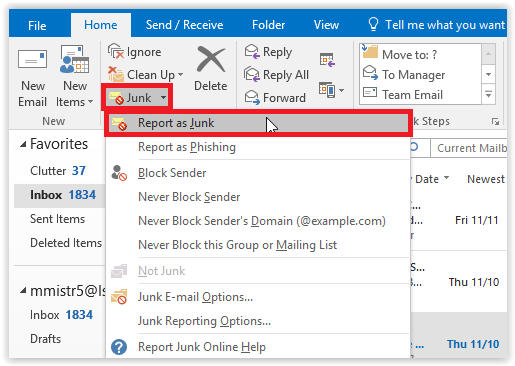
Task: Open Junk Reporting Options
Action: point(204,321)
